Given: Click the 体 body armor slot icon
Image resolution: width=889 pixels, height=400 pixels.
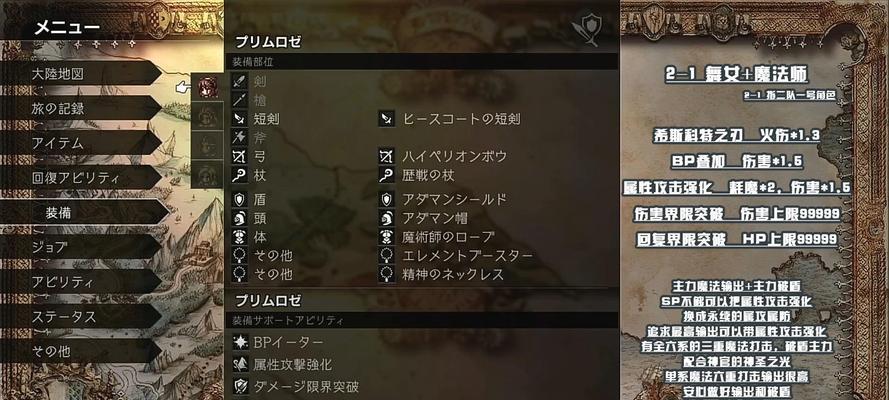Looking at the screenshot, I should (239, 237).
